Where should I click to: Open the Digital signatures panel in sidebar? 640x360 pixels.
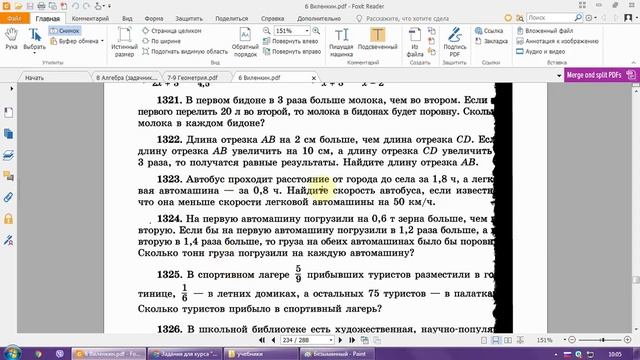coord(9,240)
